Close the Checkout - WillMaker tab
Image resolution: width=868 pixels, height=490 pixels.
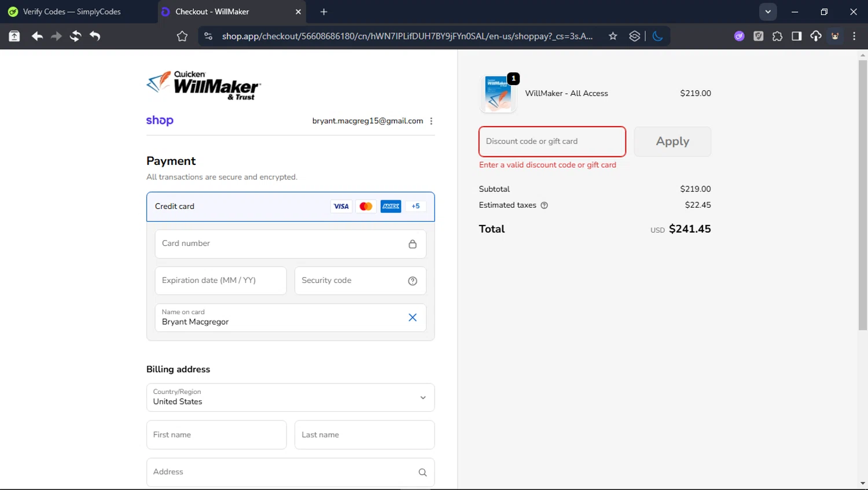click(298, 12)
